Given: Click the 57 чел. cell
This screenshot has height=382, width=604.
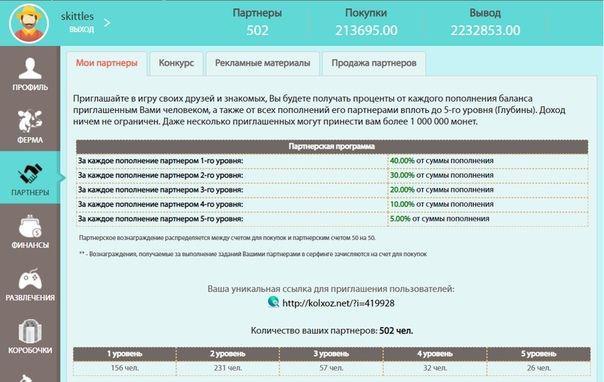Looking at the screenshot, I should 331,368.
